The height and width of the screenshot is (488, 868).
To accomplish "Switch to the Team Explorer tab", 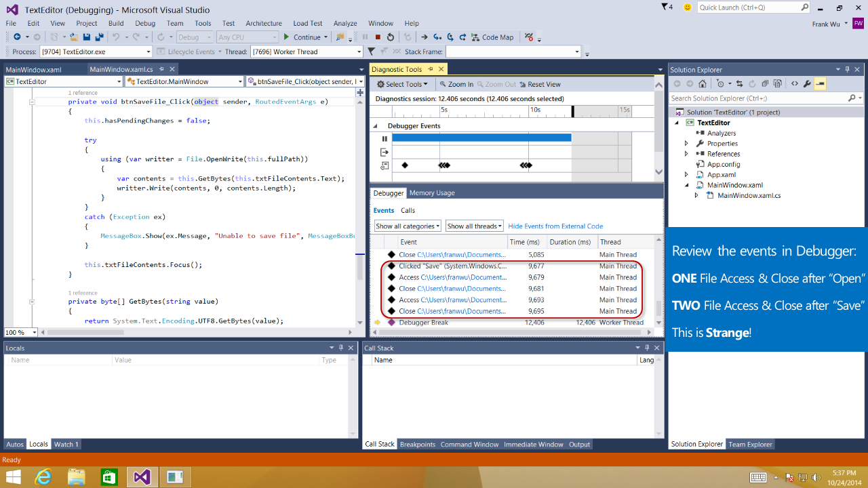I will tap(750, 445).
